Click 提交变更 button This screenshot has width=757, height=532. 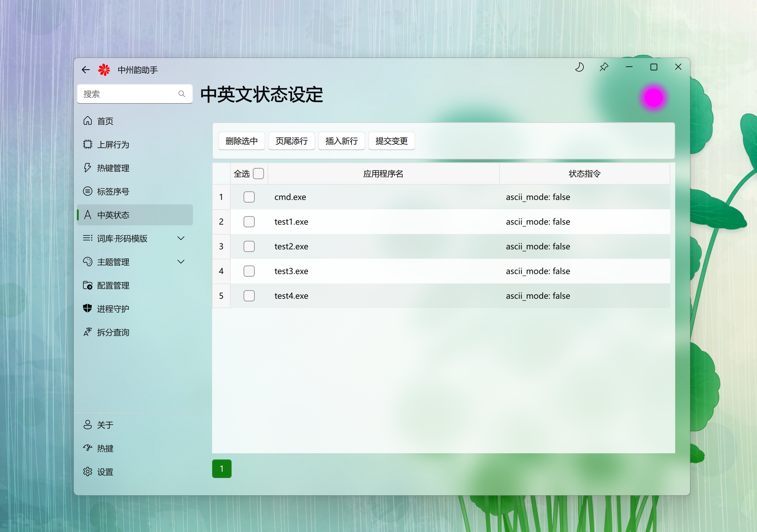point(391,141)
